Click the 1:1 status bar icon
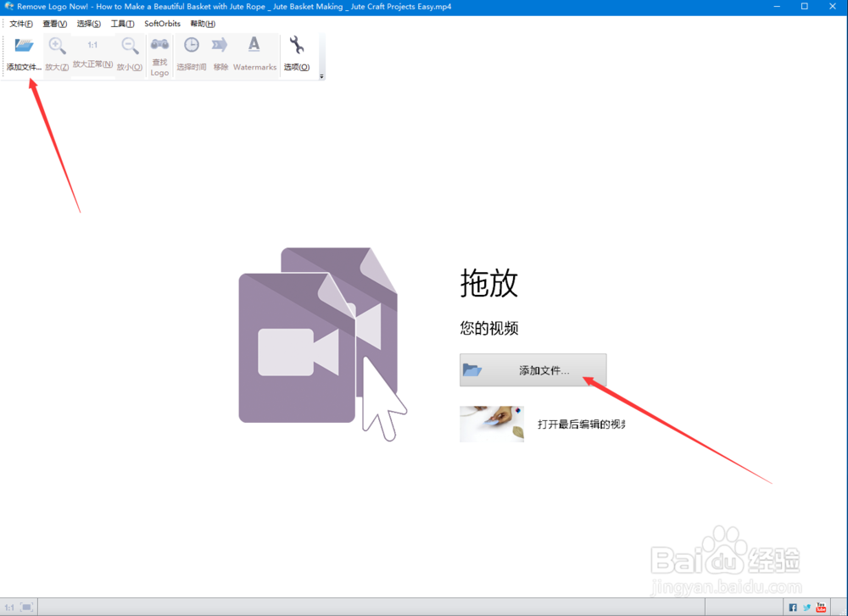Screen dimensions: 848x616 (9, 608)
